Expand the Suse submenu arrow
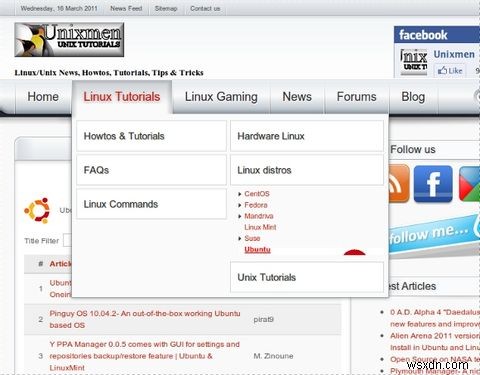This screenshot has height=375, width=480. (x=240, y=239)
